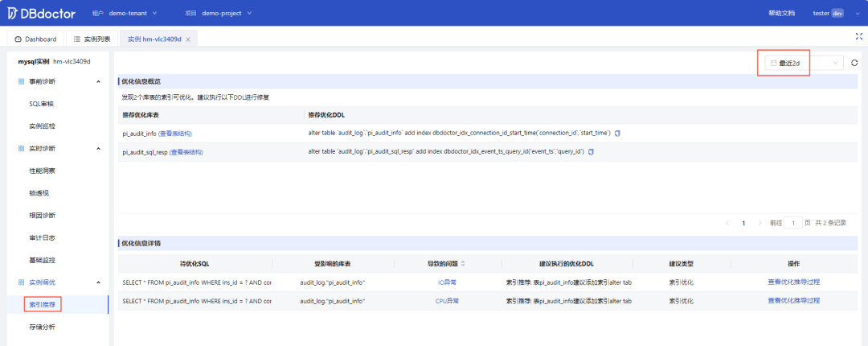This screenshot has height=346, width=868.
Task: Click the 实时诊断 grid icon
Action: [x=21, y=149]
